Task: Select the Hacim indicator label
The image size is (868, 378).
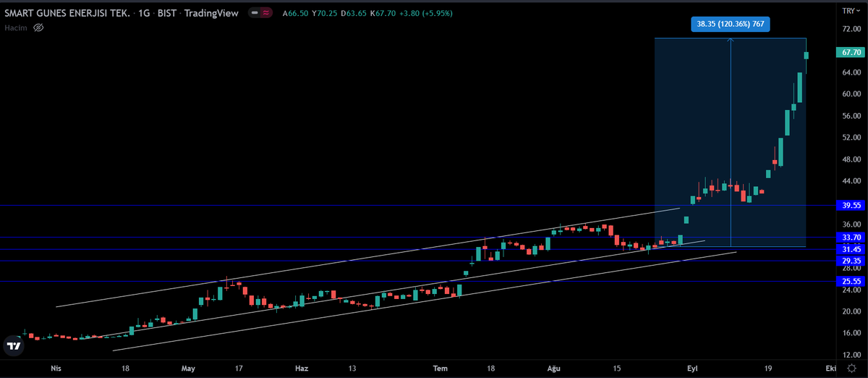Action: (17, 28)
